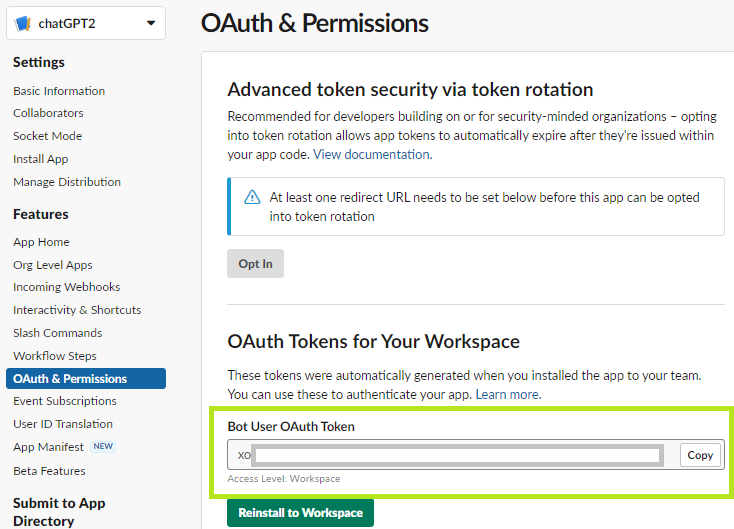Open Basic Information settings

point(59,91)
